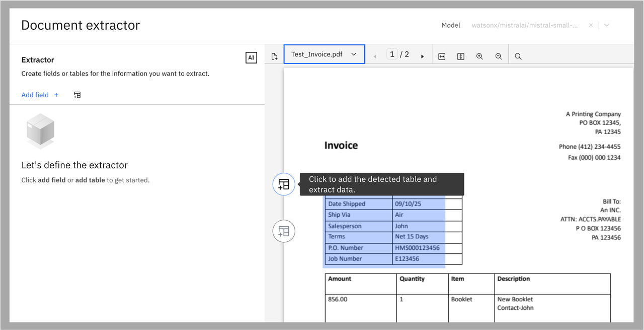Click the Document extractor title
This screenshot has width=644, height=330.
coord(80,25)
